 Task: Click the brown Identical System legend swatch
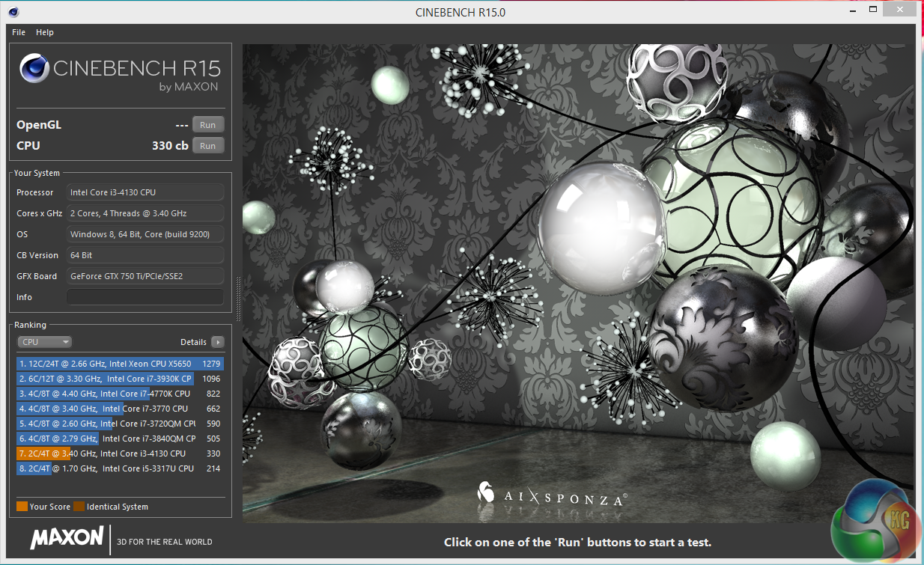click(79, 507)
